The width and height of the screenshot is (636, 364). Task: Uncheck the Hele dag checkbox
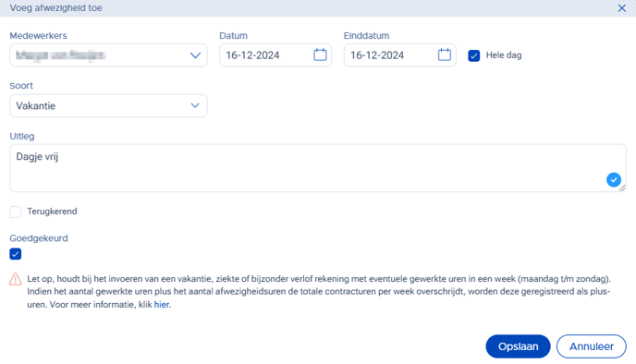[x=473, y=55]
